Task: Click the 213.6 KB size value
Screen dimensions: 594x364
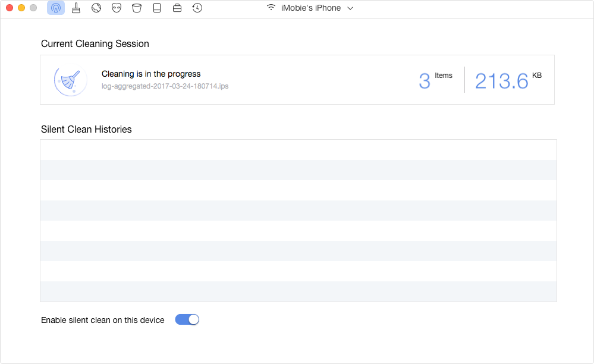Action: 502,81
